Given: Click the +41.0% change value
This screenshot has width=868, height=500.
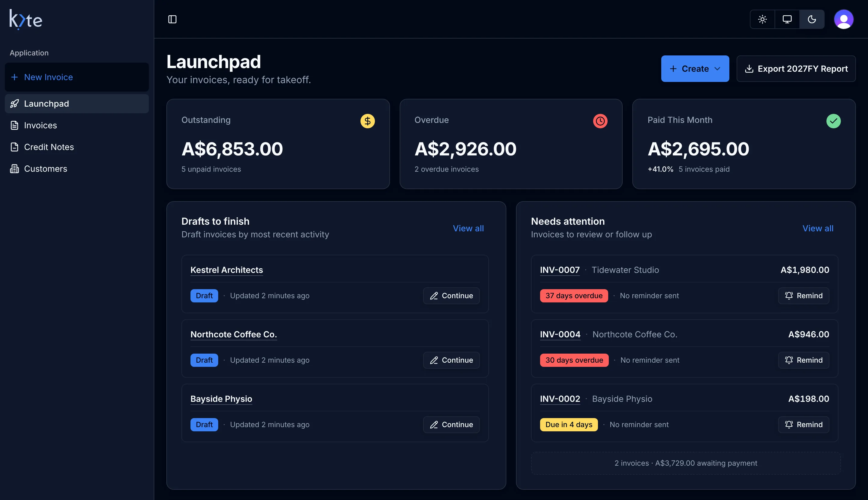Looking at the screenshot, I should point(660,169).
